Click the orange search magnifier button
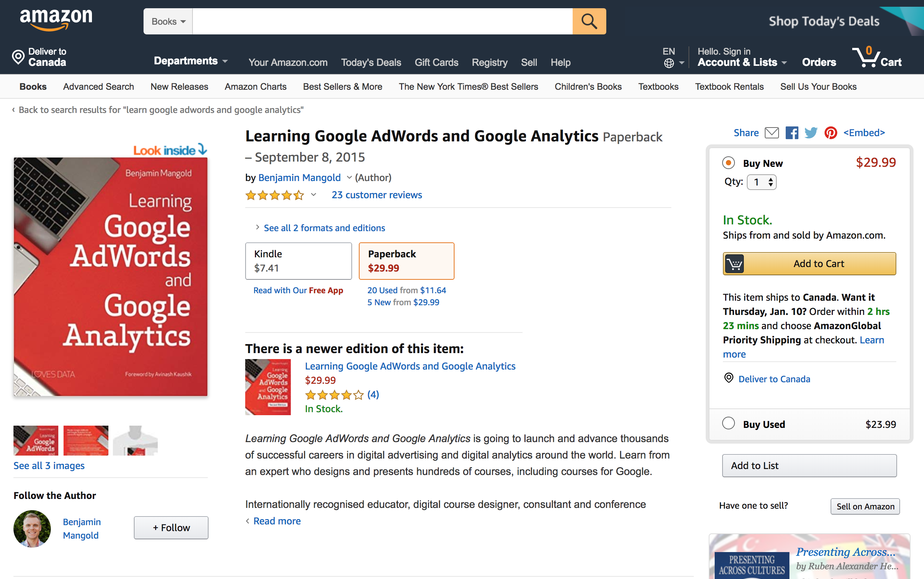The width and height of the screenshot is (924, 579). [589, 21]
